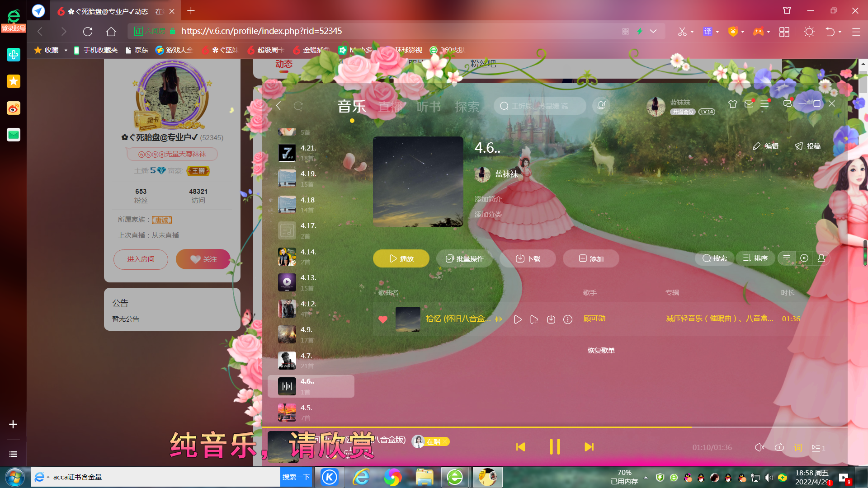Viewport: 868px width, 488px height.
Task: Click 恢复歌单 restore playlist link
Action: point(601,350)
